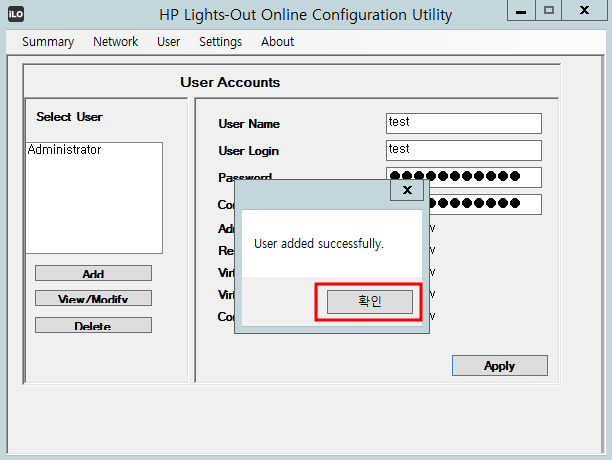Select Administrator in the user list

tap(64, 149)
